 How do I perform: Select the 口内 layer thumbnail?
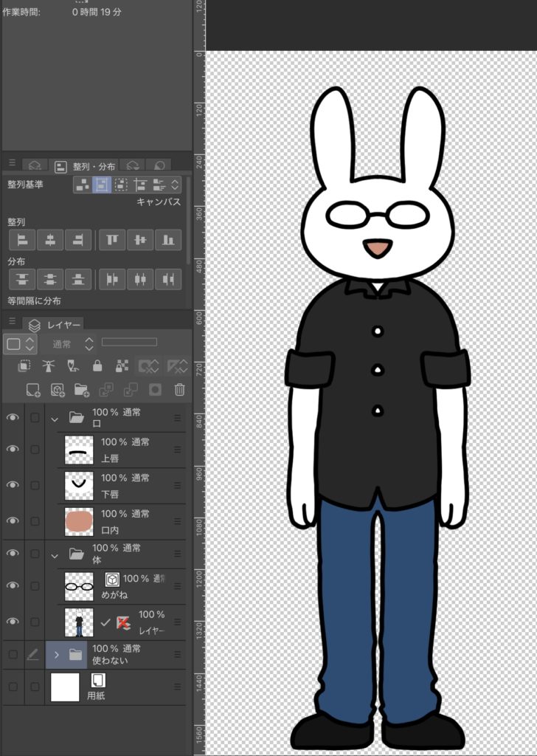79,521
